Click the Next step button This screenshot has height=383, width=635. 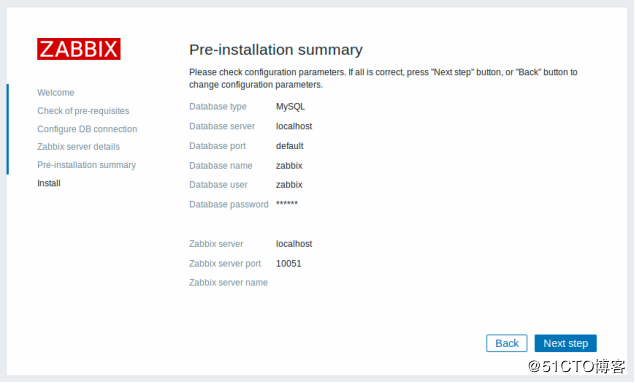pos(565,343)
